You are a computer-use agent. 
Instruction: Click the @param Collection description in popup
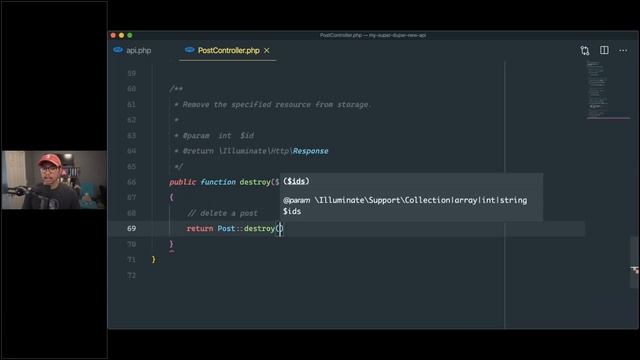coord(405,205)
